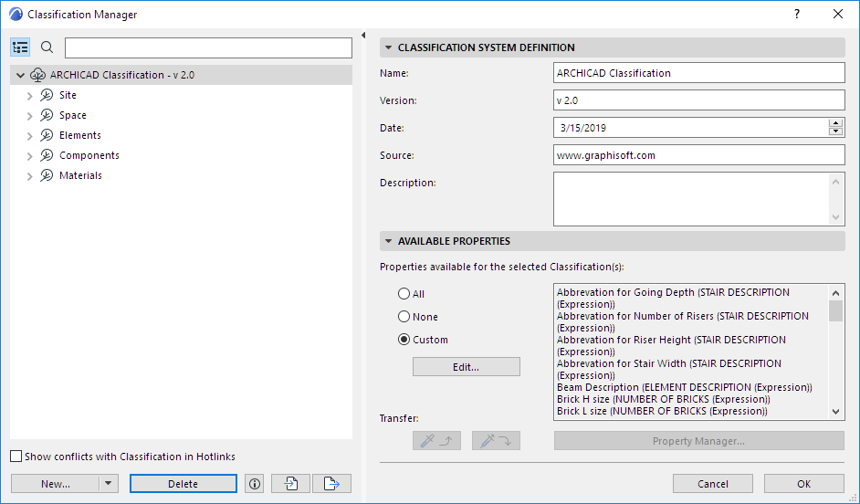
Task: Collapse the Available Properties section
Action: click(388, 241)
